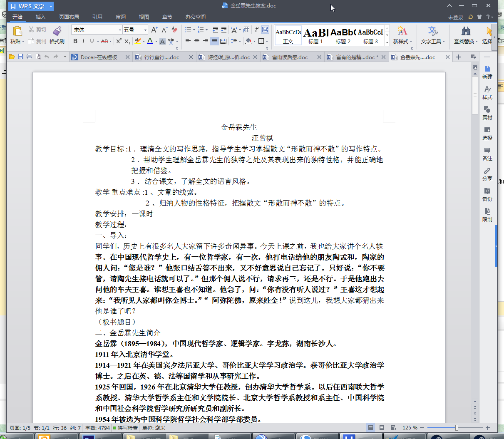Apply superscript with the X² icon
The height and width of the screenshot is (439, 504).
point(119,41)
